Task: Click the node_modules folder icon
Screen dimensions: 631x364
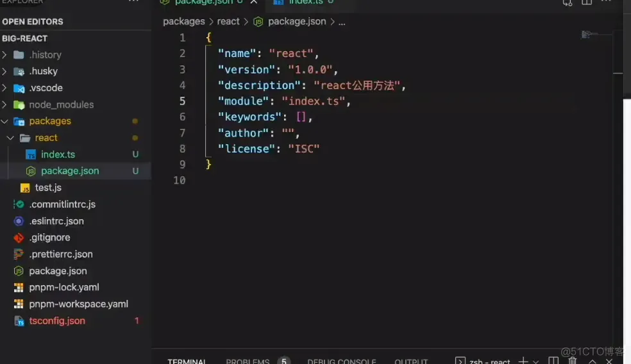Action: (19, 105)
